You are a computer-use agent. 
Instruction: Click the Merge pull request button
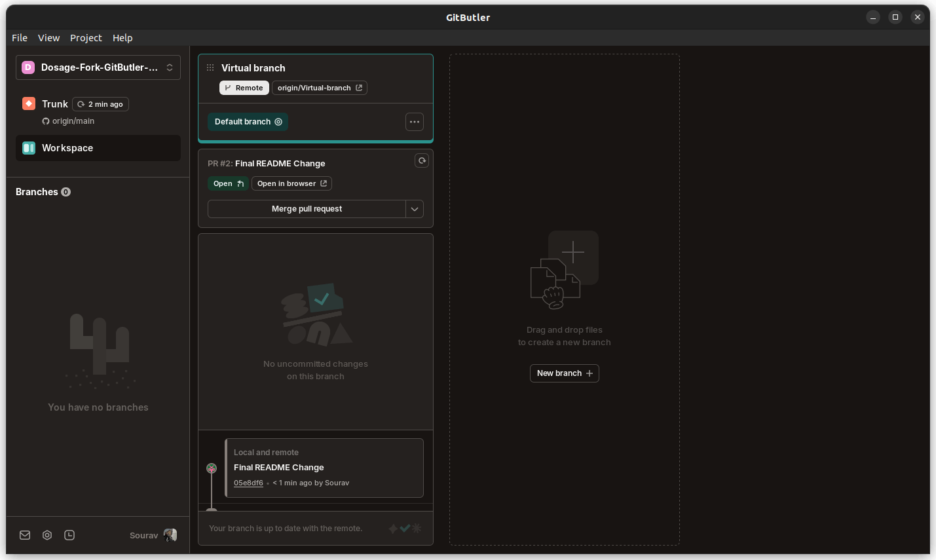[x=307, y=208]
